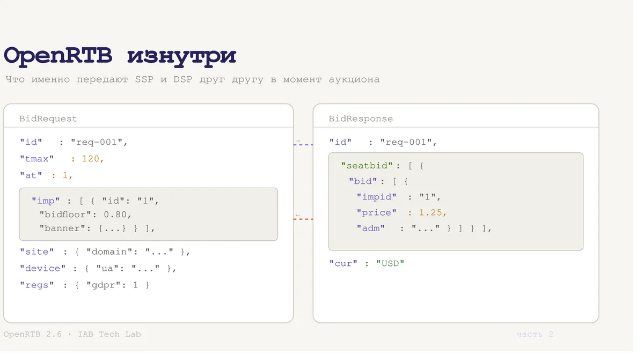Click the green "seatbid" key
This screenshot has height=362, width=644.
click(x=370, y=166)
